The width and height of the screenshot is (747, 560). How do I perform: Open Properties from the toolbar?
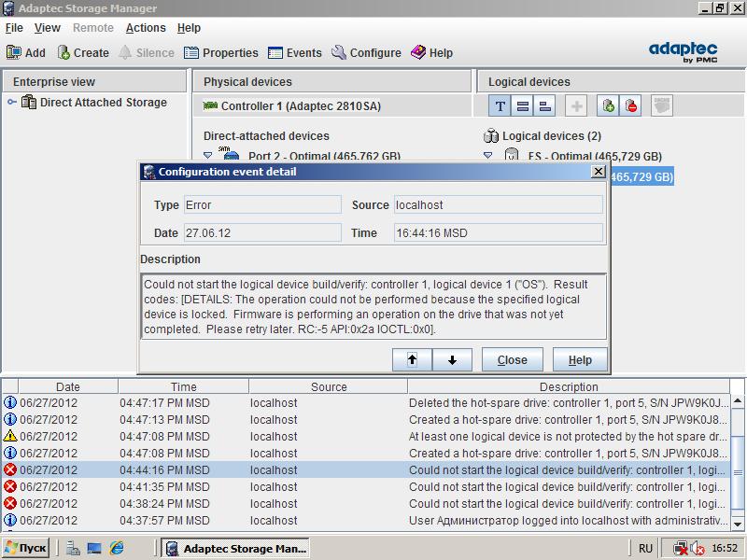pyautogui.click(x=220, y=53)
